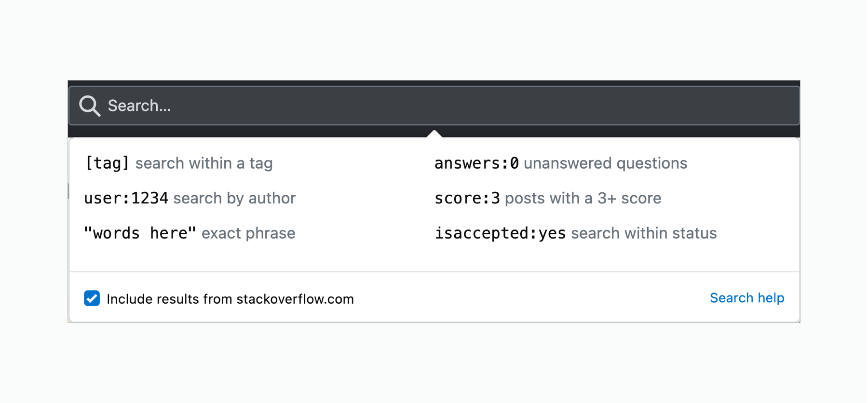Click the 'search within status' description
The height and width of the screenshot is (403, 868).
click(x=644, y=233)
